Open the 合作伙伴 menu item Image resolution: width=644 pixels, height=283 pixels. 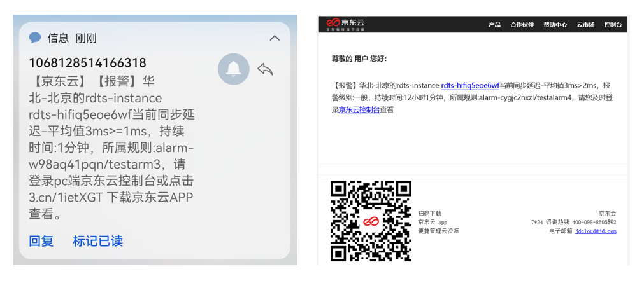[522, 25]
